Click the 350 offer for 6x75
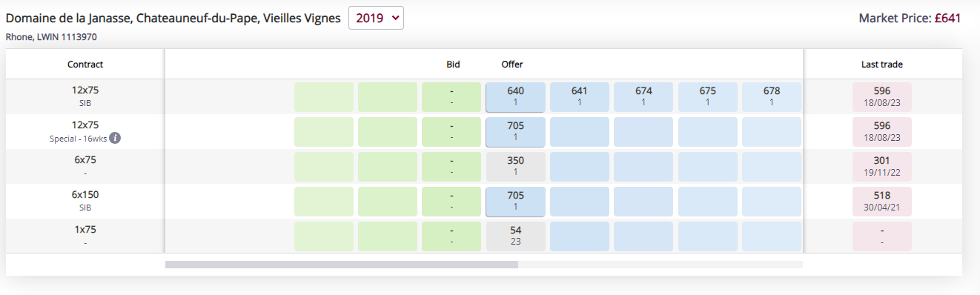This screenshot has height=295, width=980. 515,167
